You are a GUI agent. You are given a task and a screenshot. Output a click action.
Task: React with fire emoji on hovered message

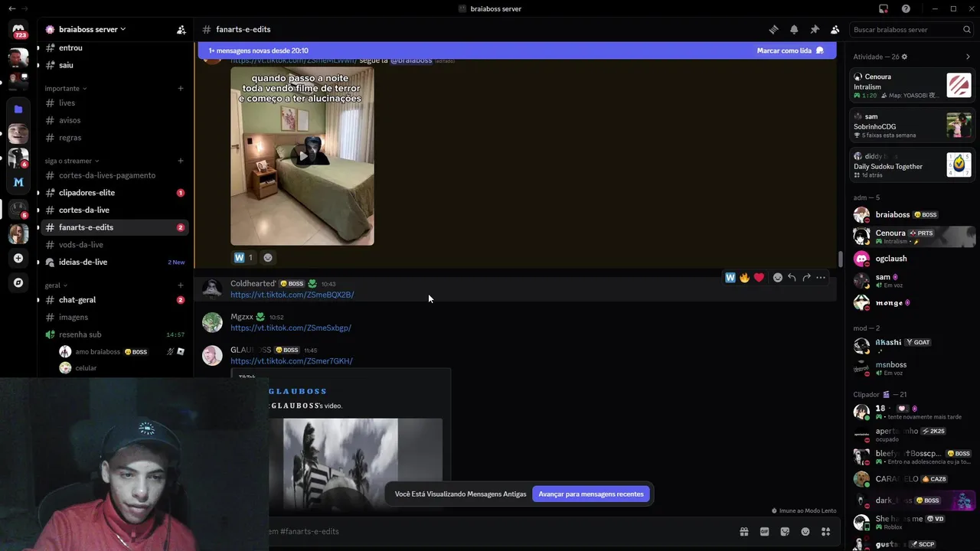744,277
